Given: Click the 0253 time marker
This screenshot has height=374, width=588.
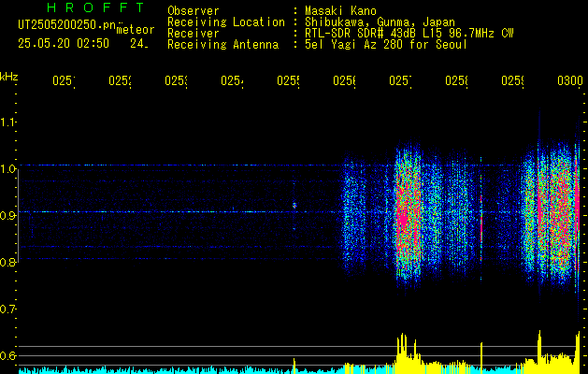Looking at the screenshot, I should tap(177, 80).
